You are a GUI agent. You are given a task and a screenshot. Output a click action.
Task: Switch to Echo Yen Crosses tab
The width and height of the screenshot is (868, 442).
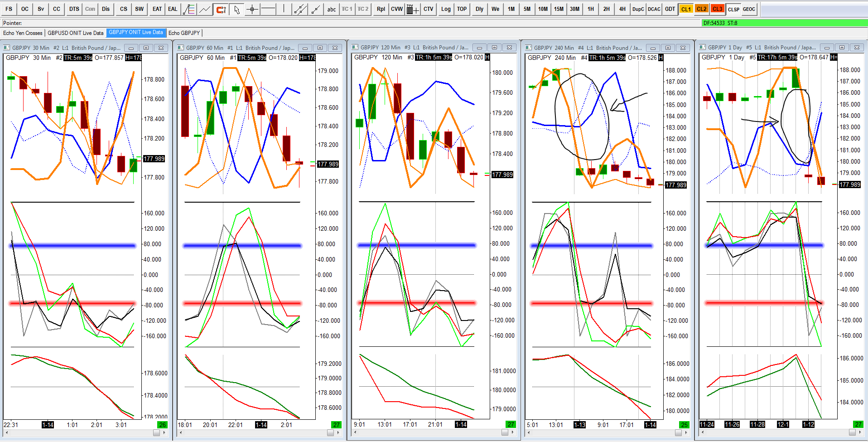[23, 33]
